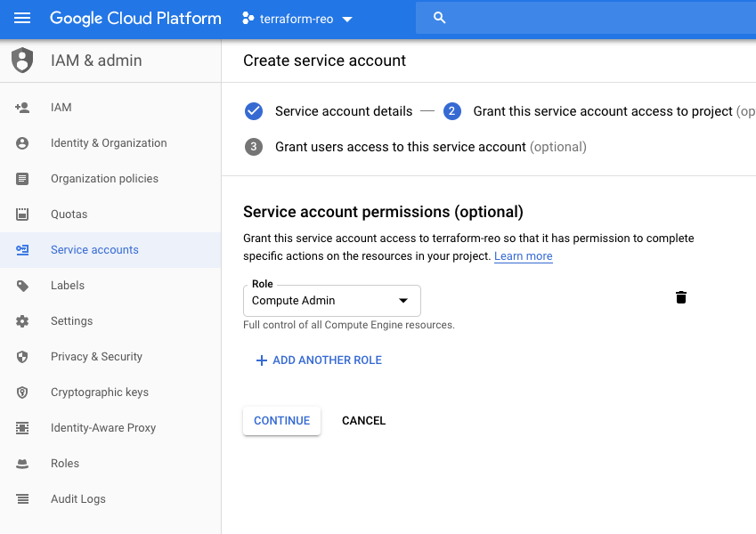Expand the Role dropdown showing Compute Admin

(x=331, y=301)
